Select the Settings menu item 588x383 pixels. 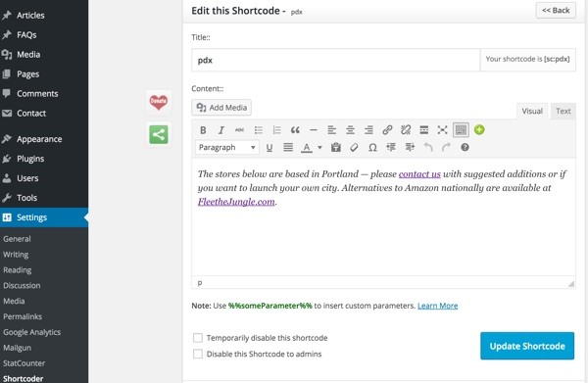coord(44,217)
